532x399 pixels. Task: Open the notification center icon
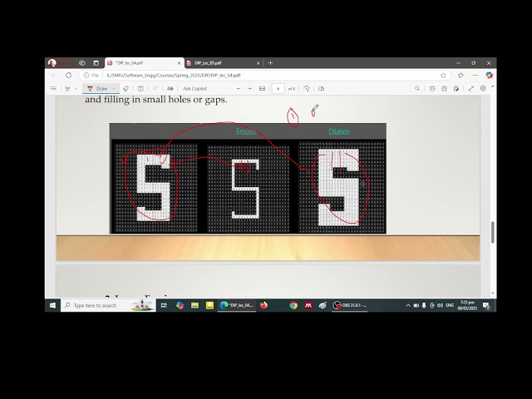486,306
